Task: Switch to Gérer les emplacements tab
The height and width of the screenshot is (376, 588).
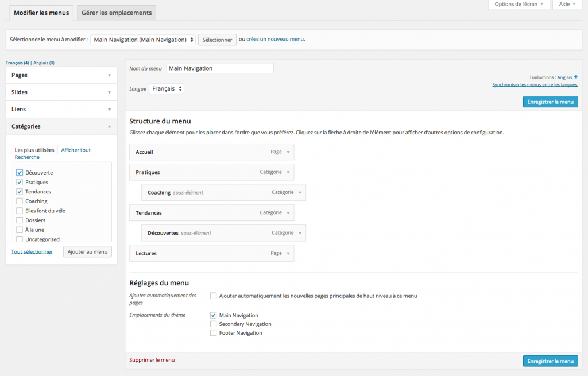Action: [x=117, y=13]
